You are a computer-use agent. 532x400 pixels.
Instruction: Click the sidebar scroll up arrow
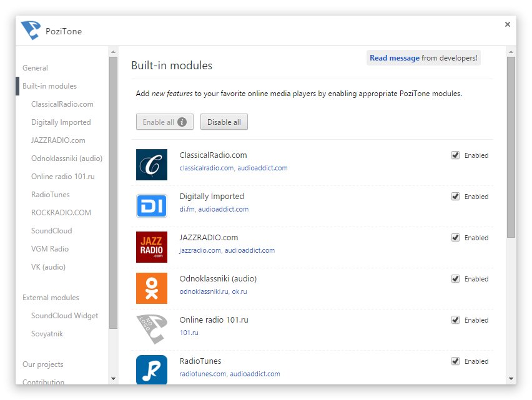tap(113, 52)
